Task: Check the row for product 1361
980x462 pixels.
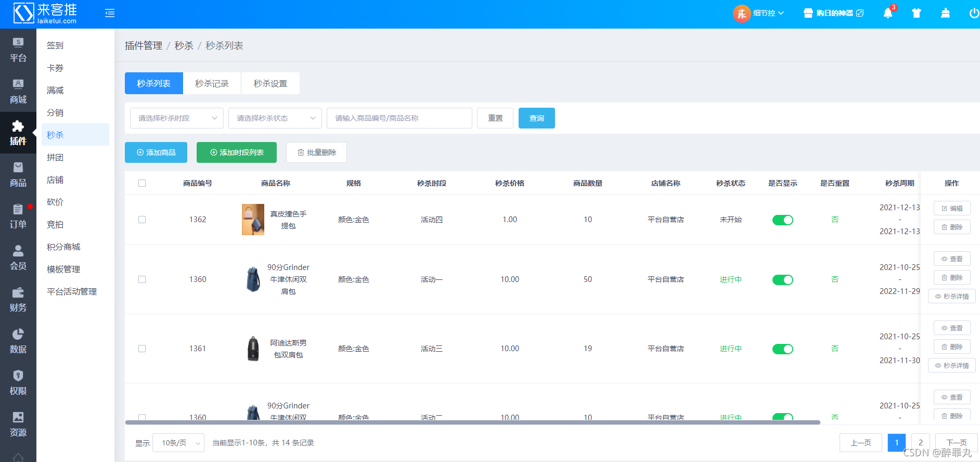Action: click(x=142, y=349)
